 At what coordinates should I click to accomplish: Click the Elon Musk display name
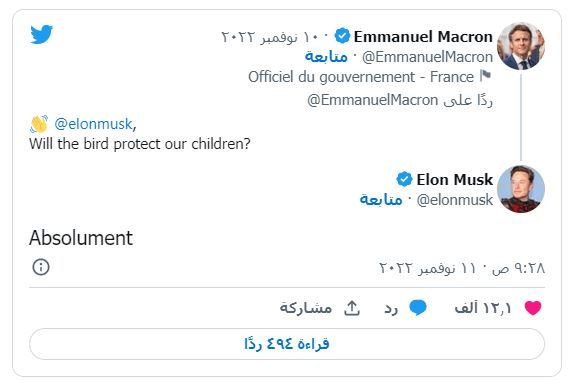pyautogui.click(x=455, y=179)
